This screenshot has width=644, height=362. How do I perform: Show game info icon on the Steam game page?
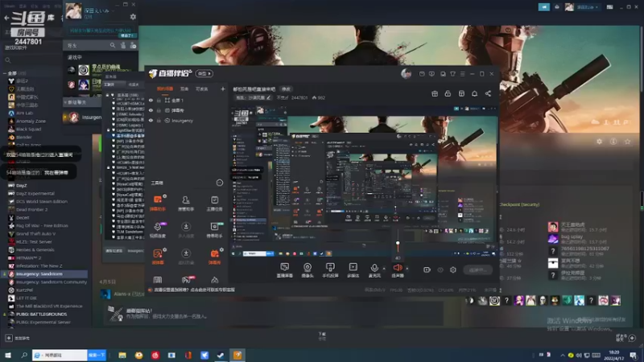[613, 142]
